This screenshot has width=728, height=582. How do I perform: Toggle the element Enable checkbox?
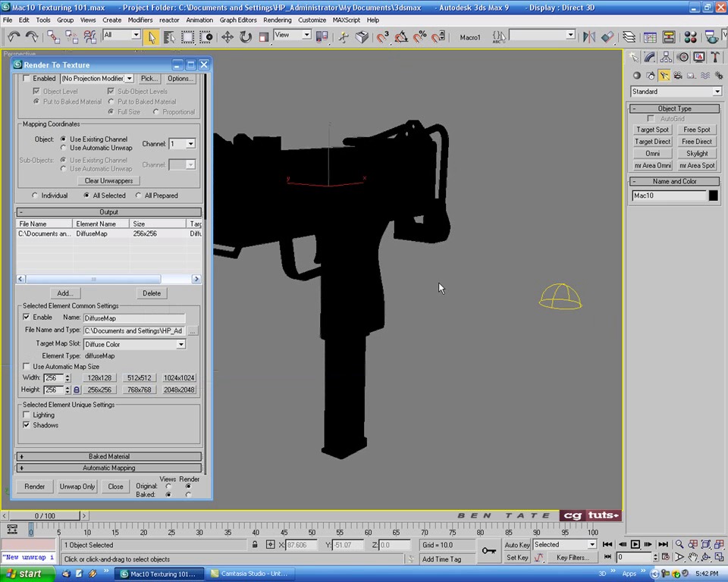[x=27, y=317]
